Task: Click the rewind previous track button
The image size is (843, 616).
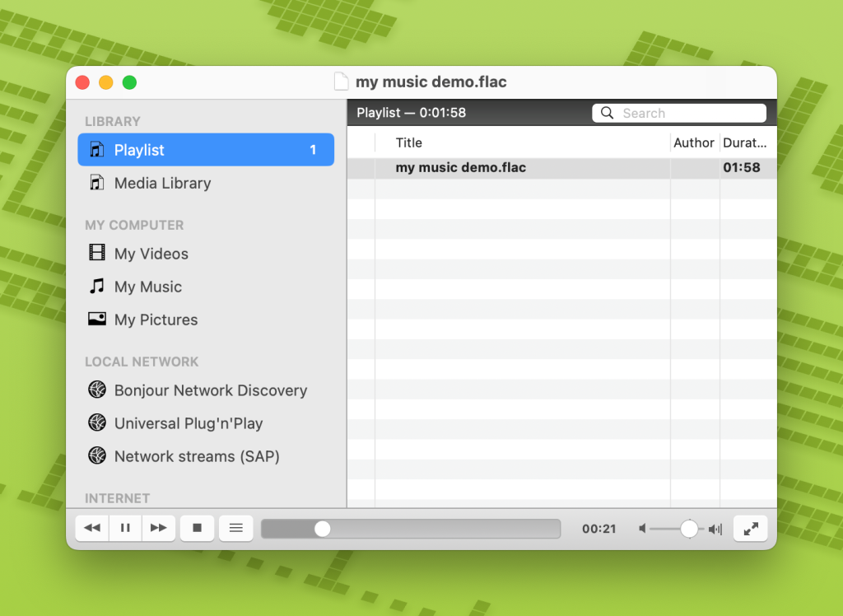Action: [92, 528]
